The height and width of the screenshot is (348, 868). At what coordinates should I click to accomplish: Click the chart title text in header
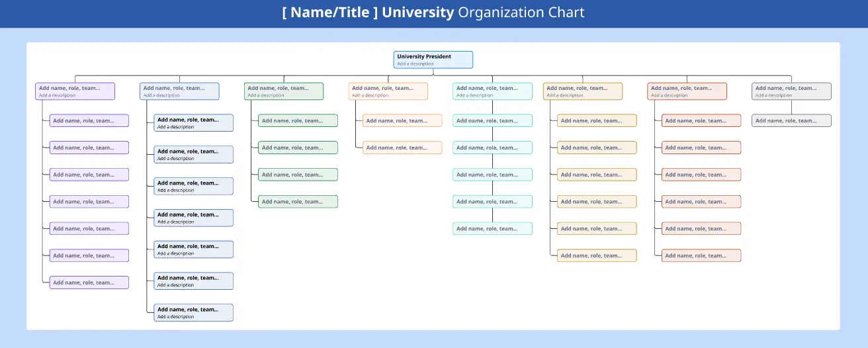[433, 13]
